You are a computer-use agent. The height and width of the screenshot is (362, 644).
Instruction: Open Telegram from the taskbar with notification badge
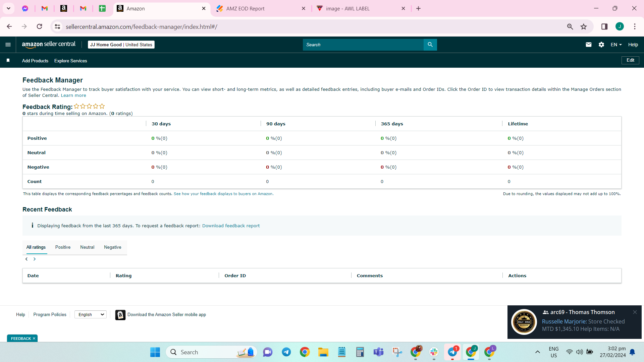[x=452, y=352]
